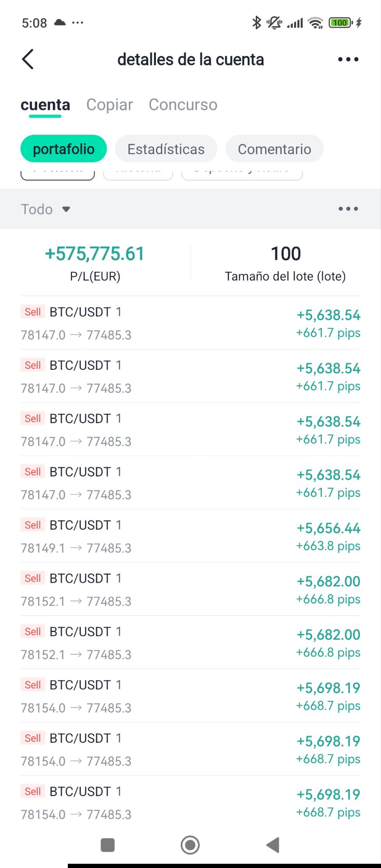The width and height of the screenshot is (381, 868).
Task: Tap the lot size value 100
Action: coord(286,254)
